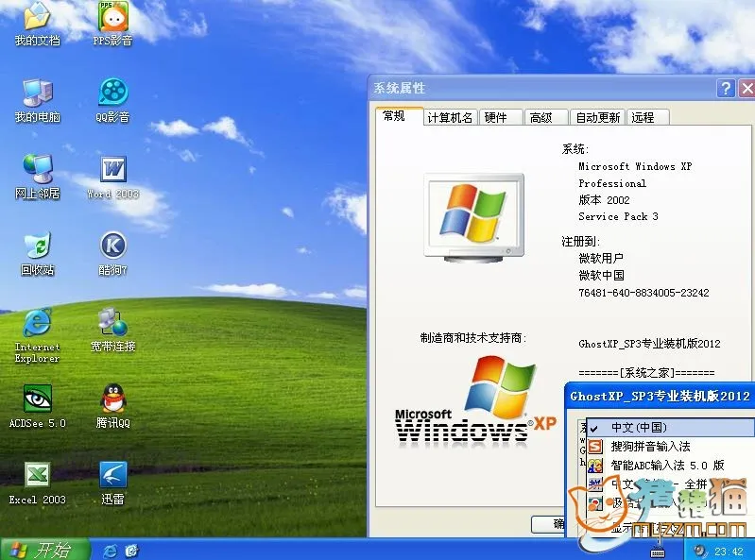Screen dimensions: 755x560
Task: Close the 系统属性 window
Action: (746, 89)
